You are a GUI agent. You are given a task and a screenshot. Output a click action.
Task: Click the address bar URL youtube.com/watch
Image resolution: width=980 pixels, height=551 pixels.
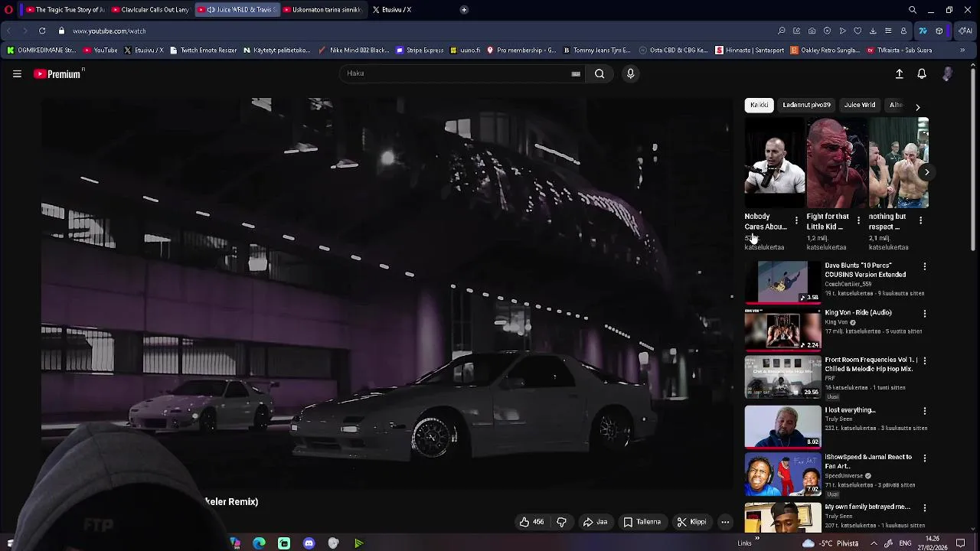109,31
